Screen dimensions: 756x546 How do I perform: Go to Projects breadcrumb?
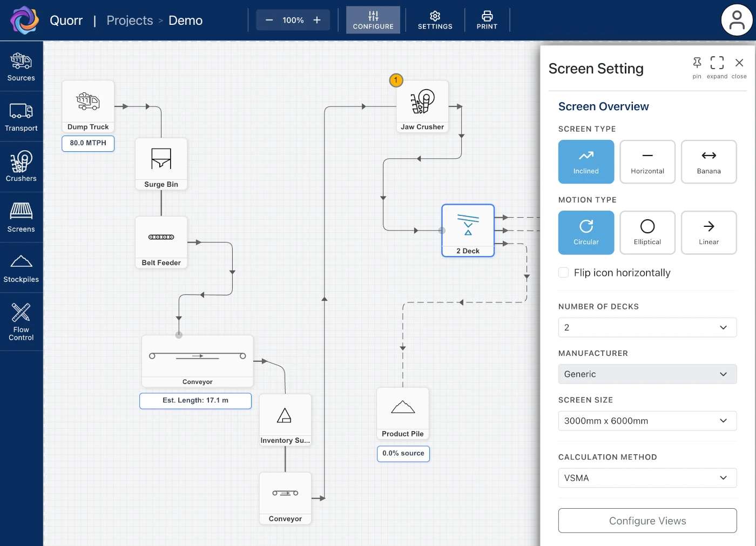click(130, 21)
